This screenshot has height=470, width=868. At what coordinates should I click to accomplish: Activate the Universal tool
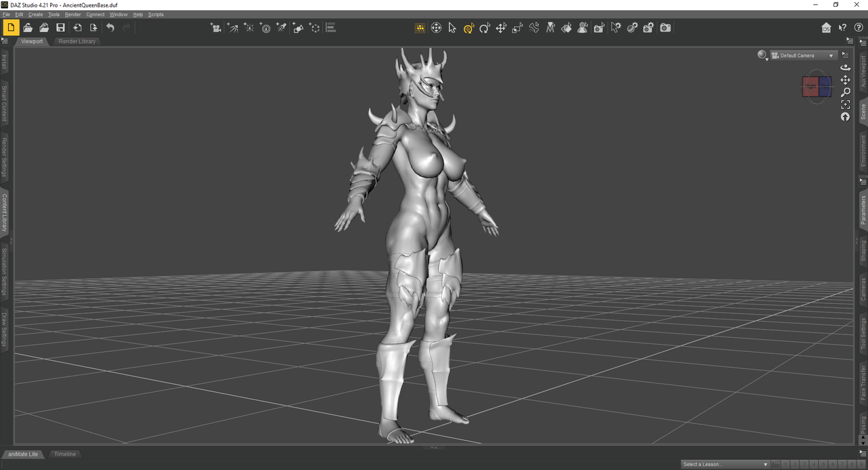pyautogui.click(x=469, y=28)
